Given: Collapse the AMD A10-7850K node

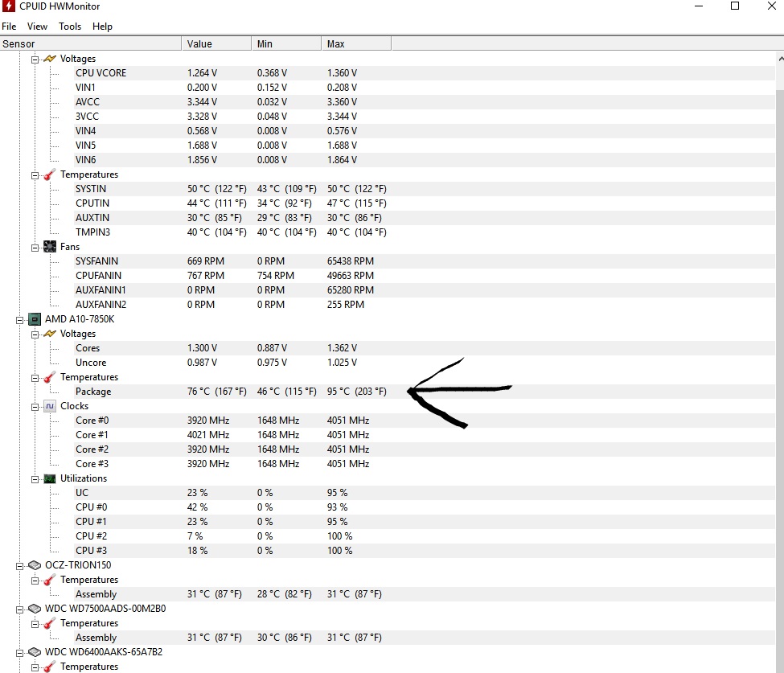Looking at the screenshot, I should pos(20,320).
